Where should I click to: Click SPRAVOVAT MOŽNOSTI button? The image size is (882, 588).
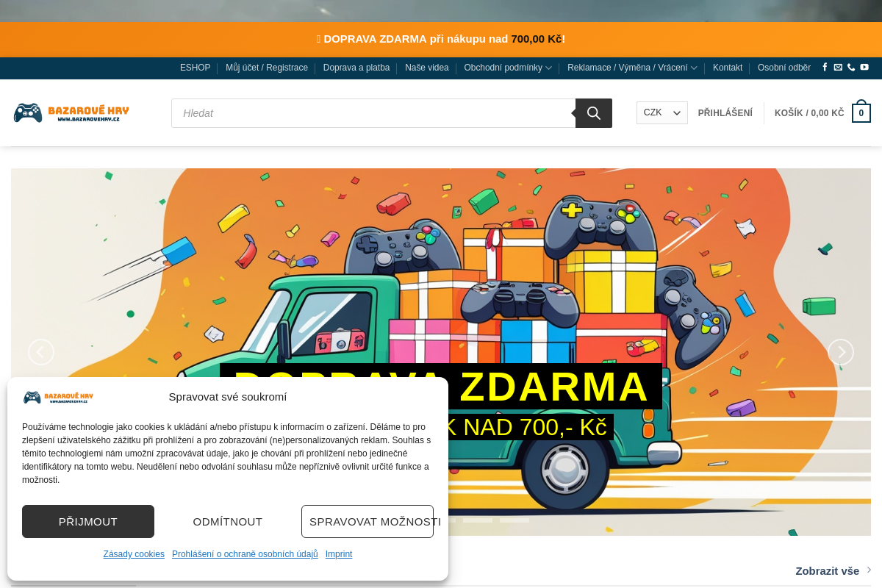(x=367, y=521)
